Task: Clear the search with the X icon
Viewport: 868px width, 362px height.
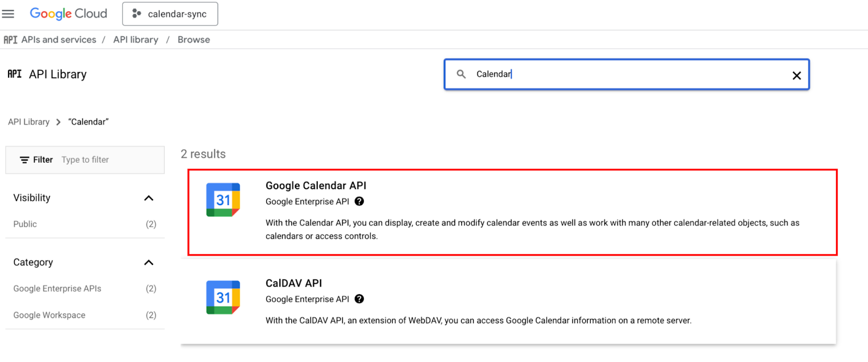Action: coord(796,75)
